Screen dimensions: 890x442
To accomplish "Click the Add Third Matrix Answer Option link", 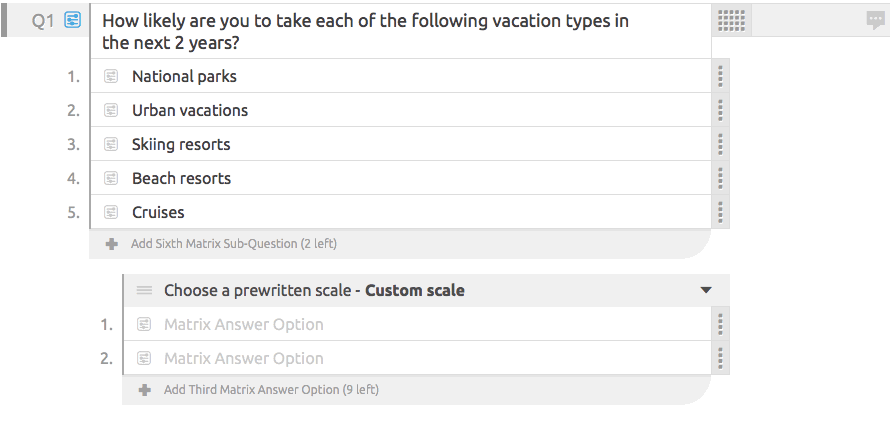I will pyautogui.click(x=271, y=390).
